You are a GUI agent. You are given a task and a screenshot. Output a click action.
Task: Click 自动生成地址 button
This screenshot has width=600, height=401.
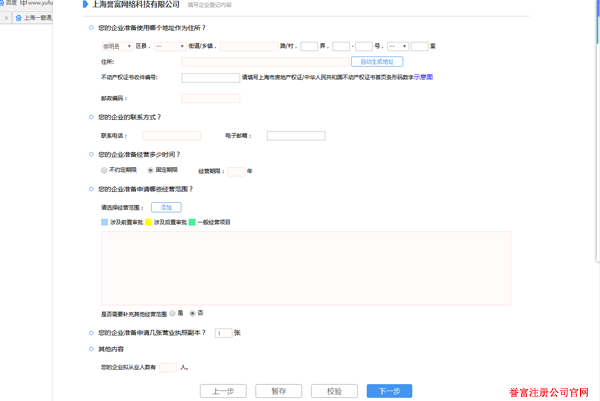[x=376, y=62]
